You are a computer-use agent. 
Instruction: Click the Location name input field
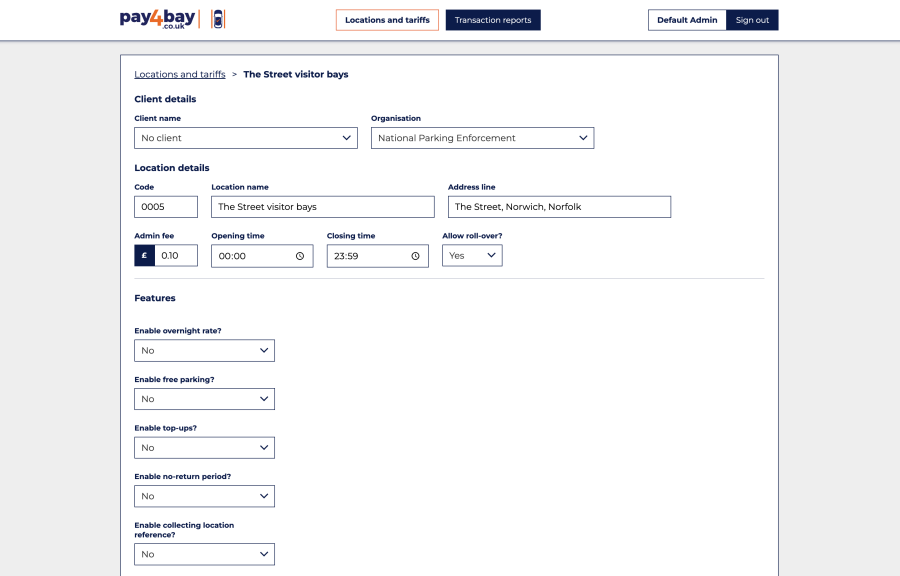coord(323,207)
